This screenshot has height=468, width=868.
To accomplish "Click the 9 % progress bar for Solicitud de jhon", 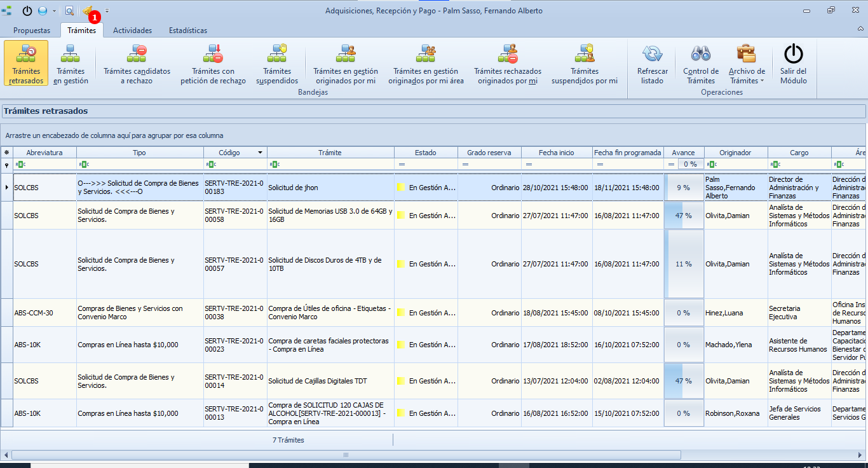I will [684, 188].
